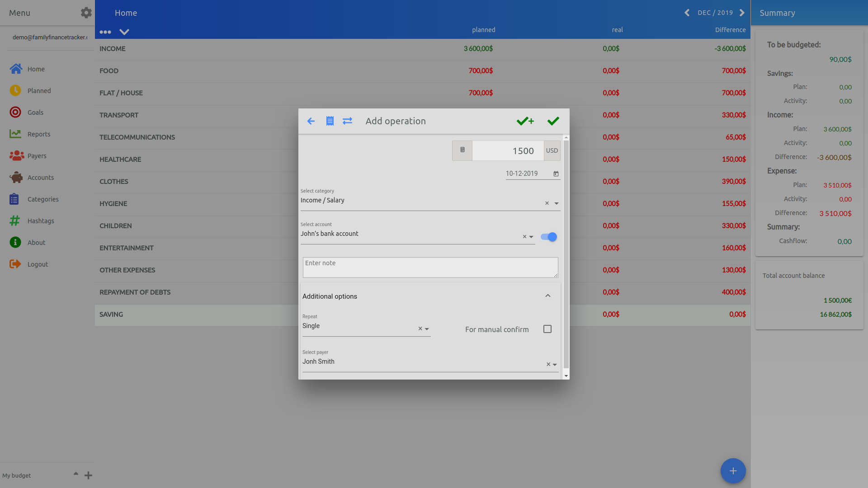Click the save-and-add-another checkmark plus icon

[525, 121]
